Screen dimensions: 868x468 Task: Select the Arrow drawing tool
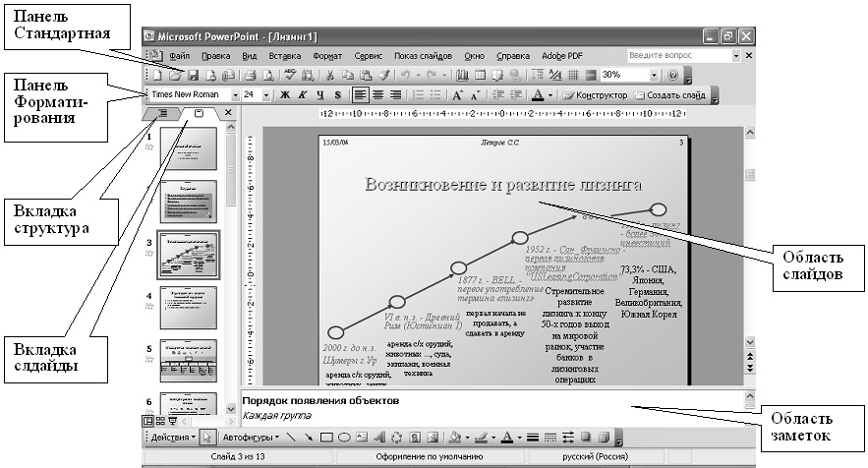(x=309, y=438)
